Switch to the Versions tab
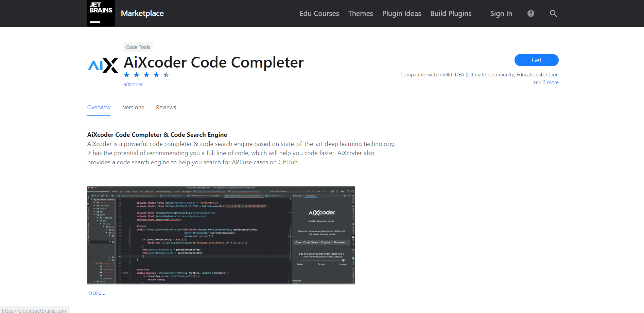Viewport: 644px width, 313px height. (x=133, y=107)
